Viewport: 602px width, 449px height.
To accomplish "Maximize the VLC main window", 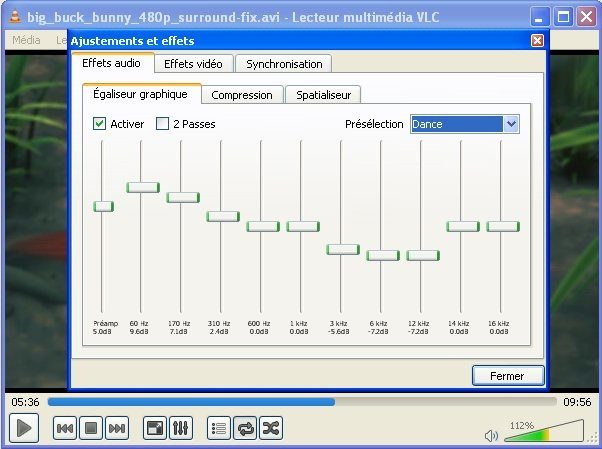I will point(563,17).
